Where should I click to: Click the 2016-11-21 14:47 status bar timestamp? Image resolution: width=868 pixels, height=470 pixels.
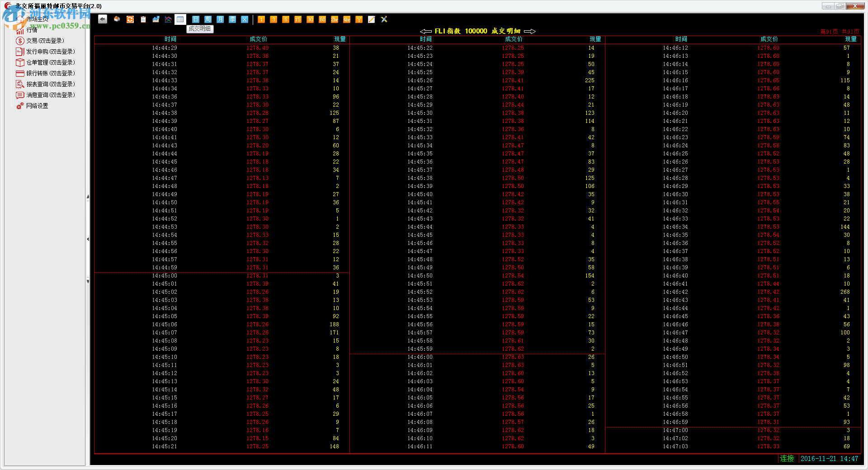click(x=829, y=459)
